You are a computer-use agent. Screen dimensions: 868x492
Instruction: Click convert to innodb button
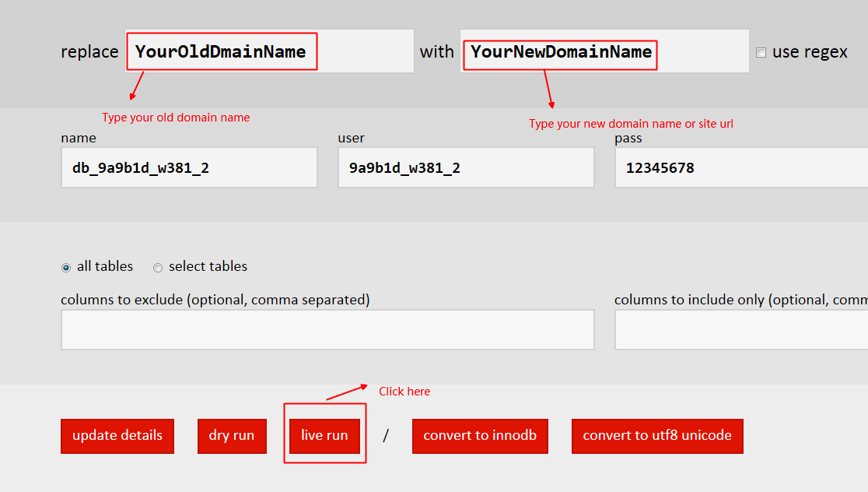coord(480,436)
